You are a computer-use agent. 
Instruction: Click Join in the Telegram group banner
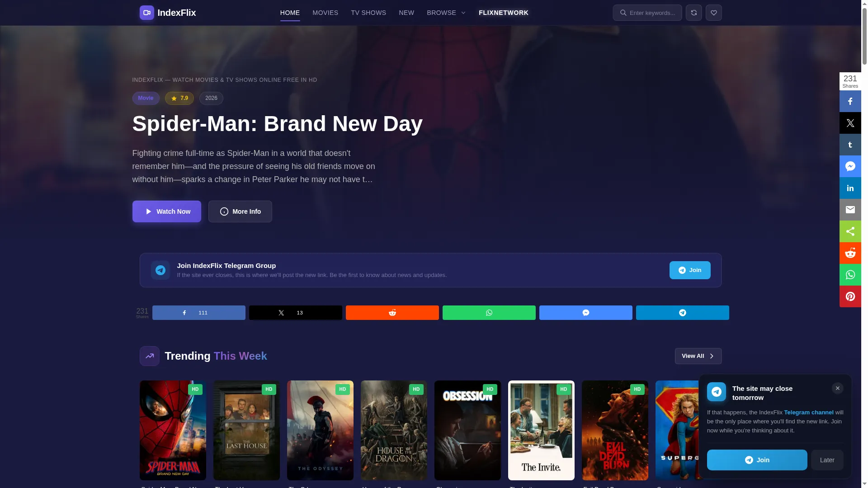click(x=690, y=270)
